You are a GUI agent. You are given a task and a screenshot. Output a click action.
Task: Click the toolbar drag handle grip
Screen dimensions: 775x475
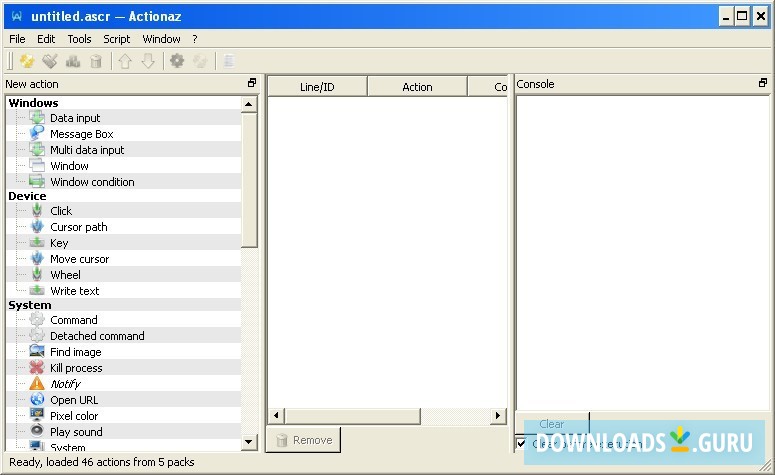point(10,61)
